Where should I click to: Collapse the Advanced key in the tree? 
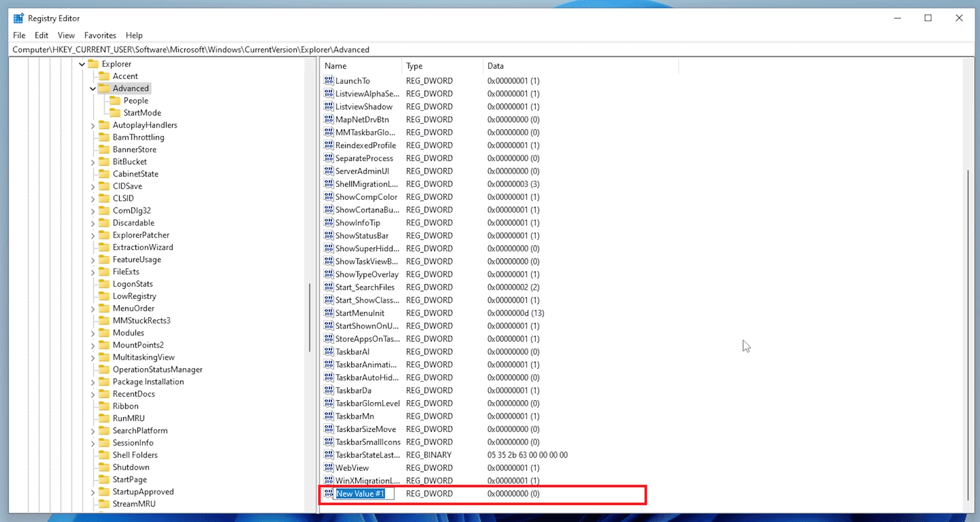(x=93, y=89)
